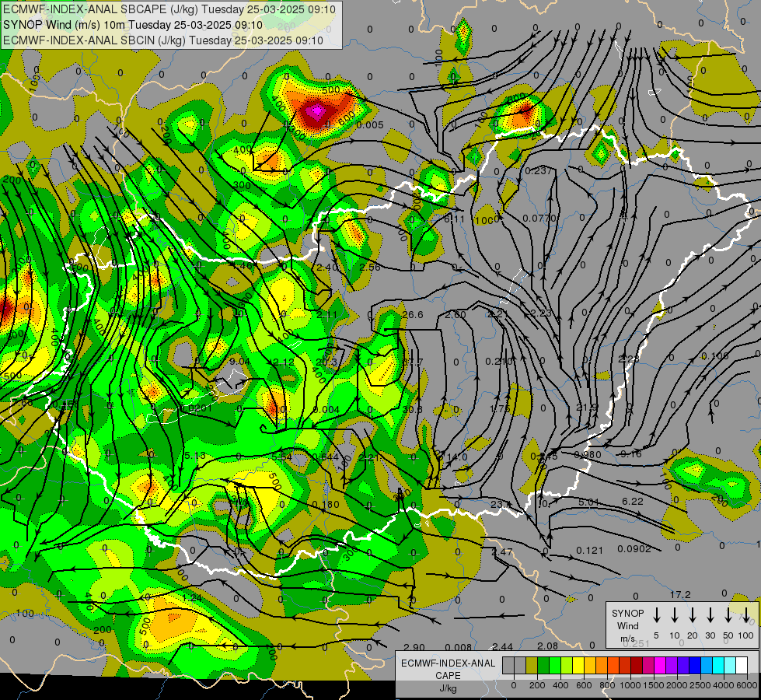Click the 6.22 value on the map

pyautogui.click(x=633, y=502)
